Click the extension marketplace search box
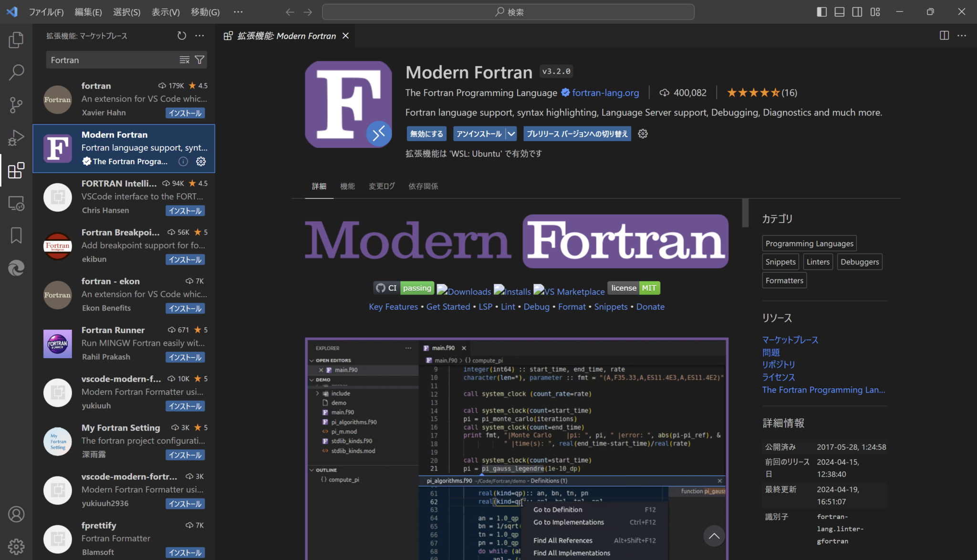This screenshot has width=977, height=560. (x=114, y=60)
